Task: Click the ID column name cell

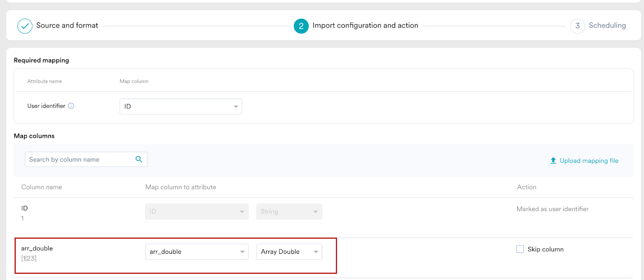Action: pos(25,208)
